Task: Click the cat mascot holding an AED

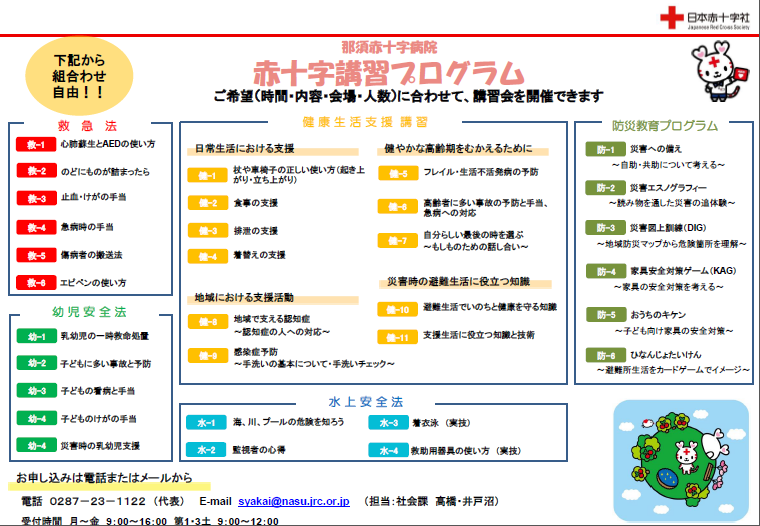Action: [x=719, y=71]
